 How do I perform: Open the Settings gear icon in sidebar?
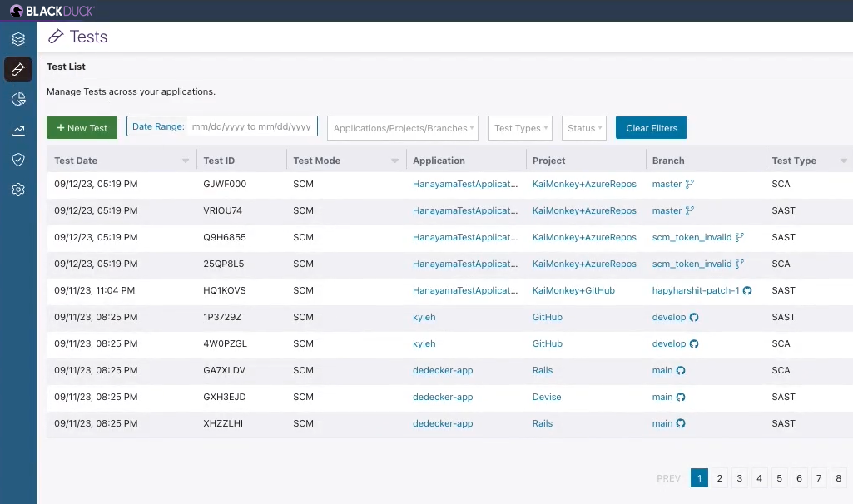[18, 190]
